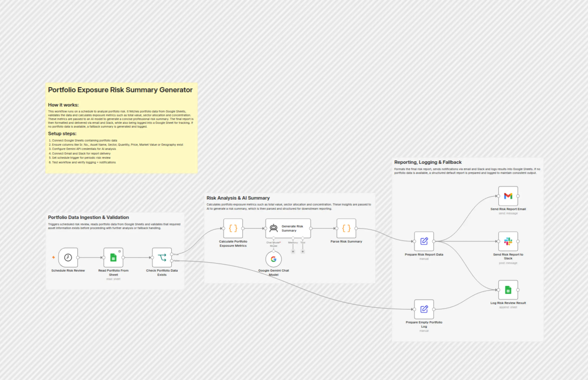Screen dimensions: 588x380
Task: Select the Schedule Risk Review clock node
Action: coord(68,257)
